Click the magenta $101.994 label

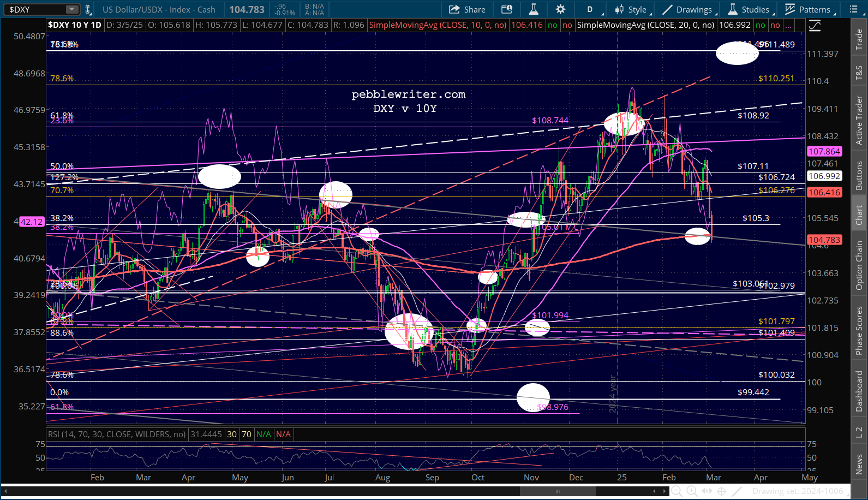pos(550,316)
